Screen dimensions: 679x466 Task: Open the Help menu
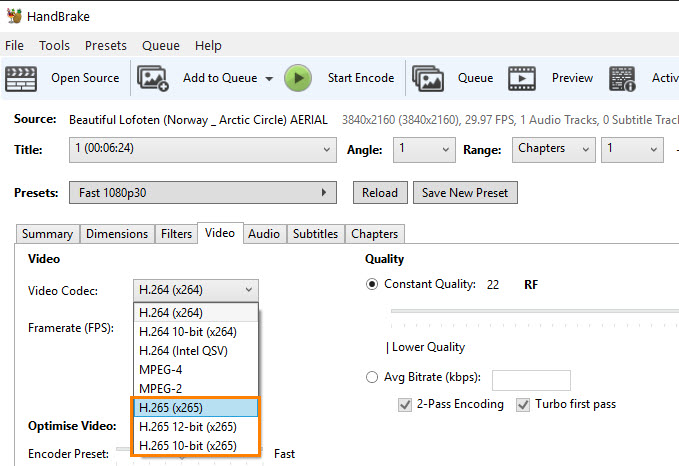pyautogui.click(x=208, y=45)
